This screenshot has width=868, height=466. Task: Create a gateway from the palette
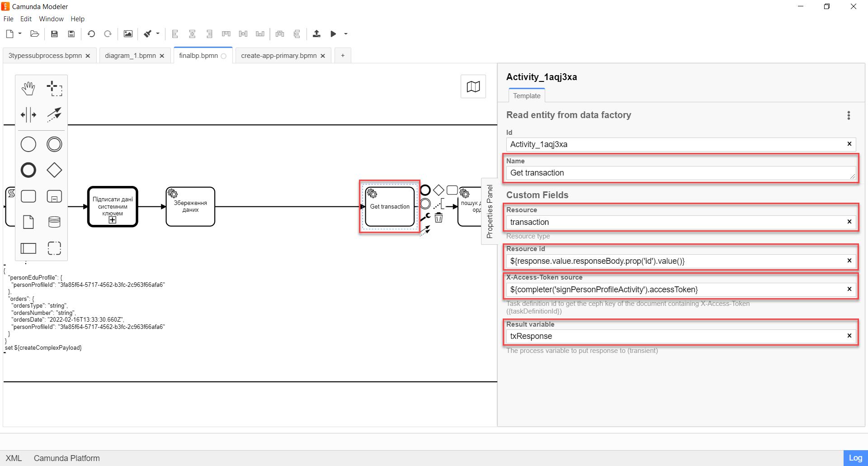pos(54,170)
